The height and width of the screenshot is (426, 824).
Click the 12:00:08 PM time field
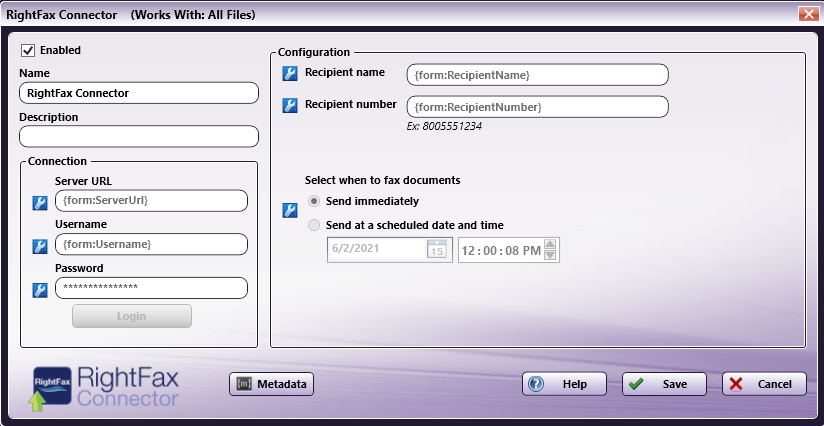click(x=509, y=250)
